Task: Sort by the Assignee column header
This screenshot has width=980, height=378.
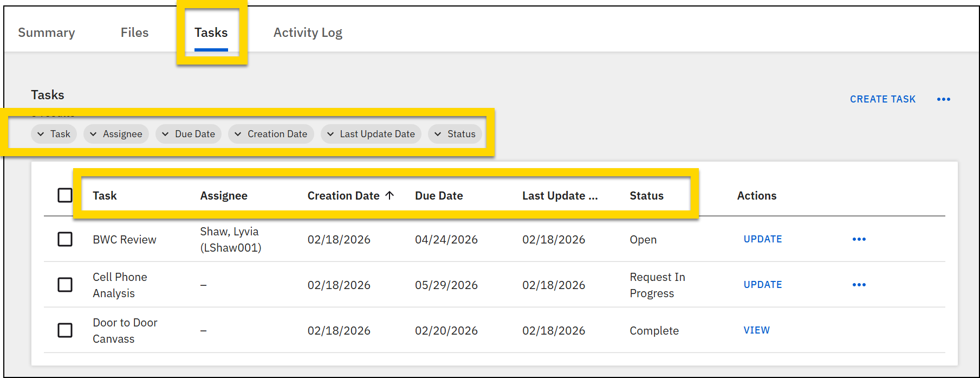Action: [224, 196]
